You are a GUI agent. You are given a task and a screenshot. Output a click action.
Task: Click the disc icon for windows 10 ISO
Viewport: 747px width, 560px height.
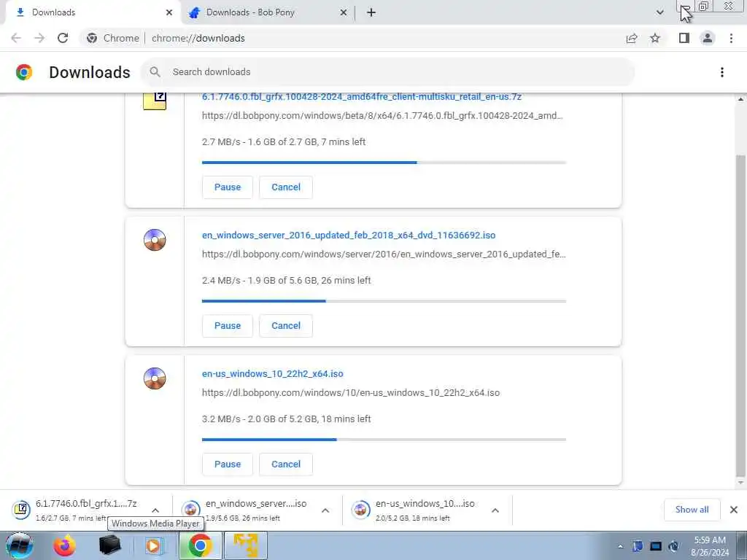155,378
